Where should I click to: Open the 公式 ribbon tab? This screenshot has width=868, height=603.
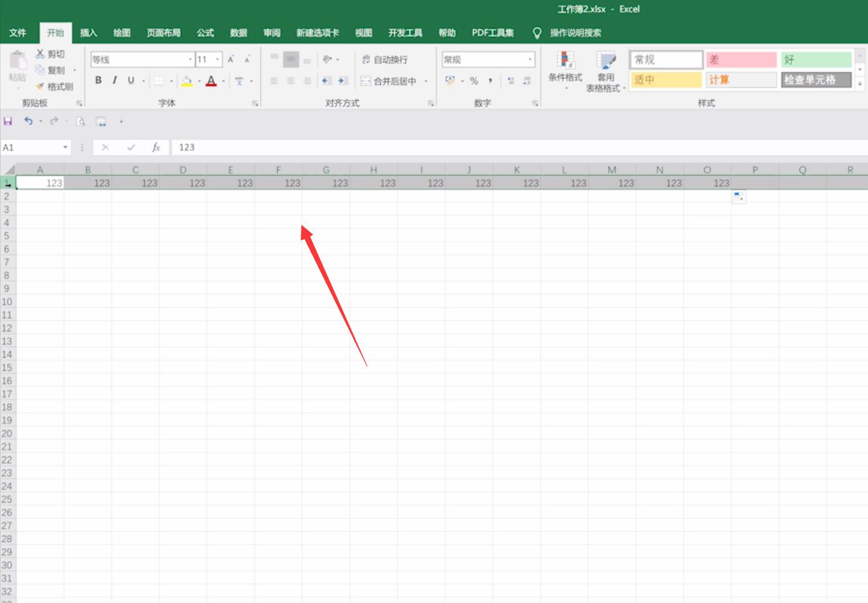tap(205, 32)
